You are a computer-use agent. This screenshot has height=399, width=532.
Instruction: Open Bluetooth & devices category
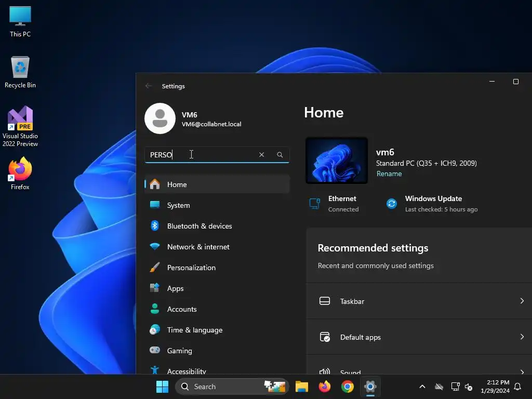[217, 226]
